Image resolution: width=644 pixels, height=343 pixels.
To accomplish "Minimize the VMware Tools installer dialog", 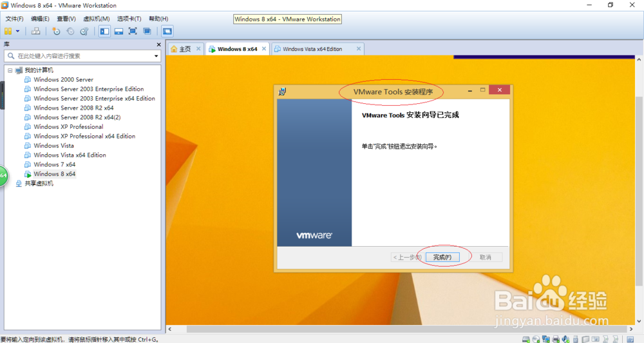I will [470, 90].
